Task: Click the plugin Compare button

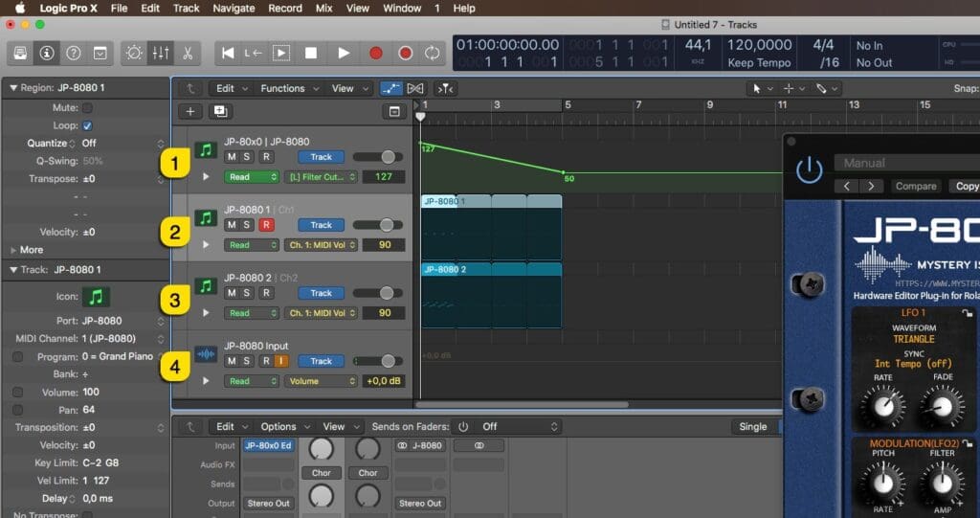Action: pos(916,187)
